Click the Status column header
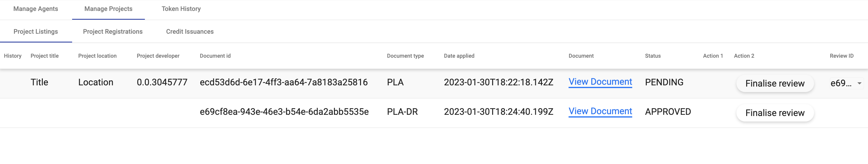Screen dimensions: 868x164 tap(653, 56)
